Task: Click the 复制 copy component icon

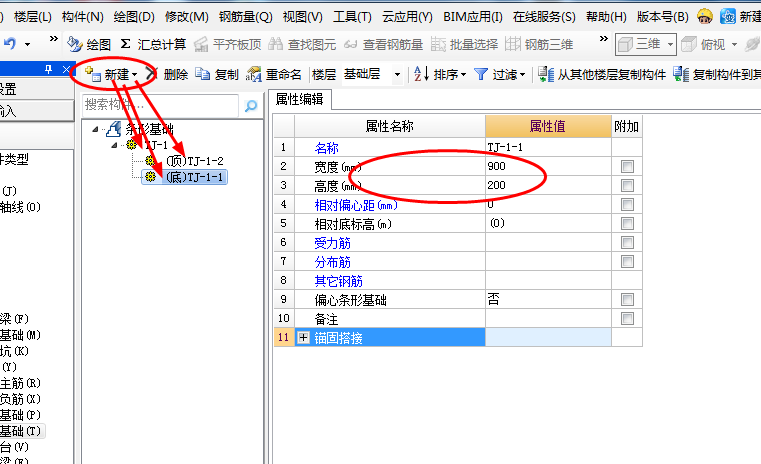Action: pos(202,74)
